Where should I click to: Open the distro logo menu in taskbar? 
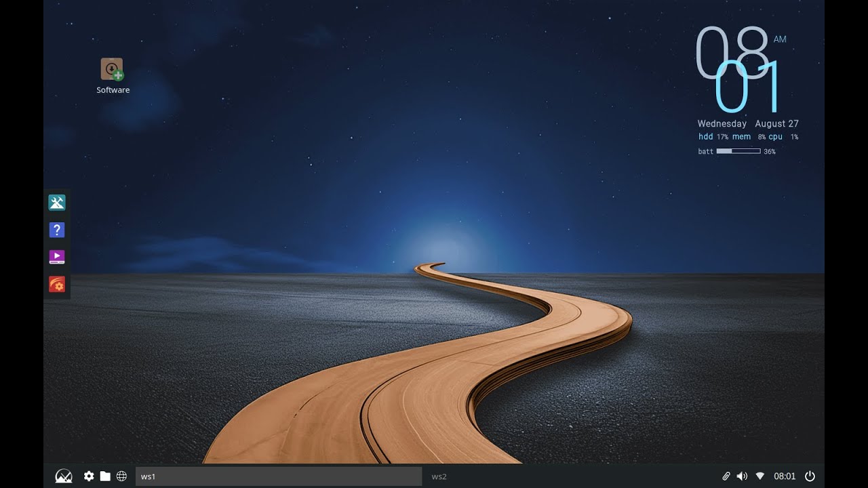tap(62, 476)
